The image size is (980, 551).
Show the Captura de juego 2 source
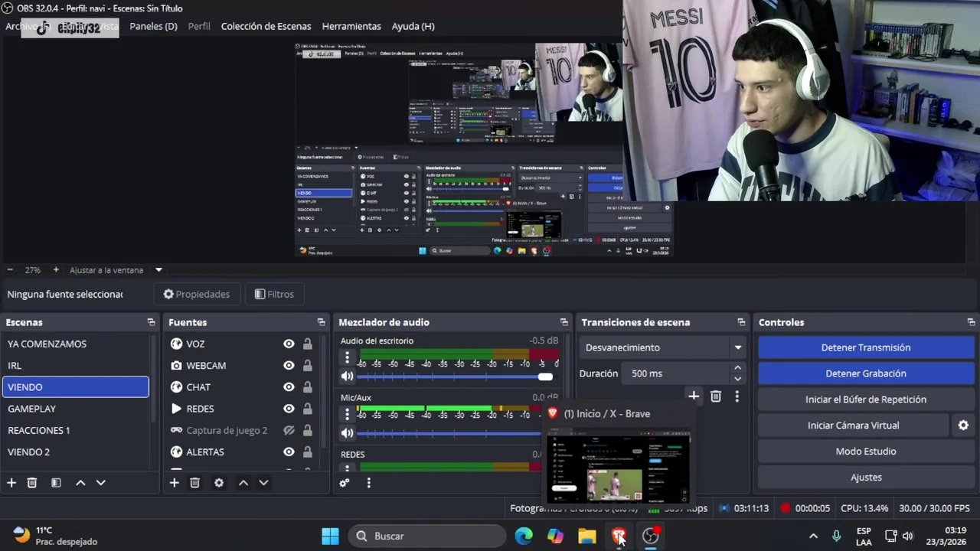point(289,430)
